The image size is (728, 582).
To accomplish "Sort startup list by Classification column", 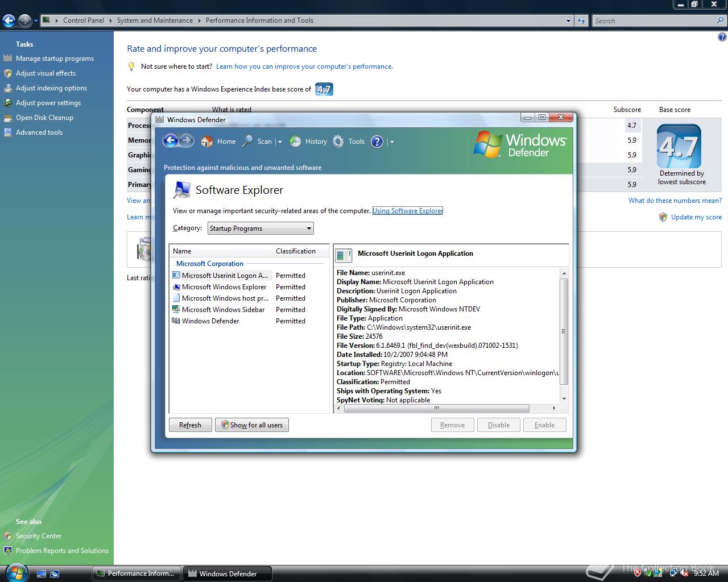I will [301, 251].
